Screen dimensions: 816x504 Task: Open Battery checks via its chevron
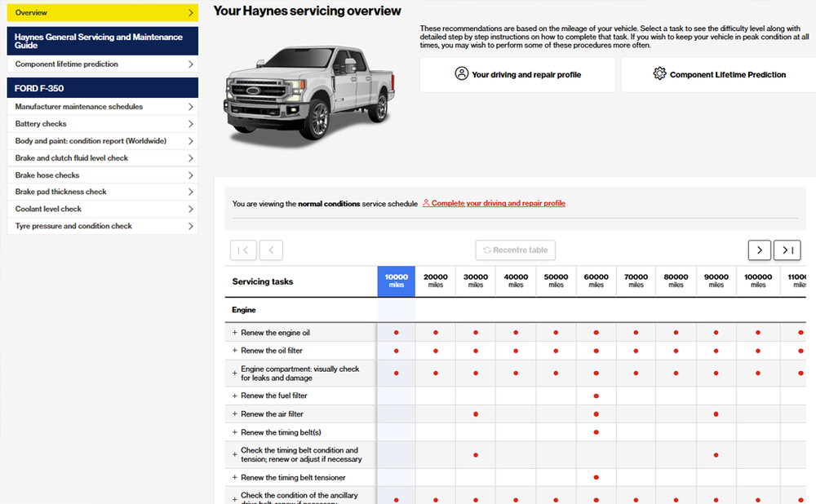(x=189, y=123)
